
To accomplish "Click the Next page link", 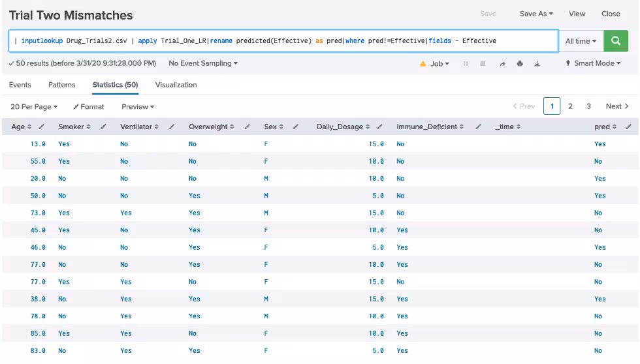I will click(x=616, y=106).
